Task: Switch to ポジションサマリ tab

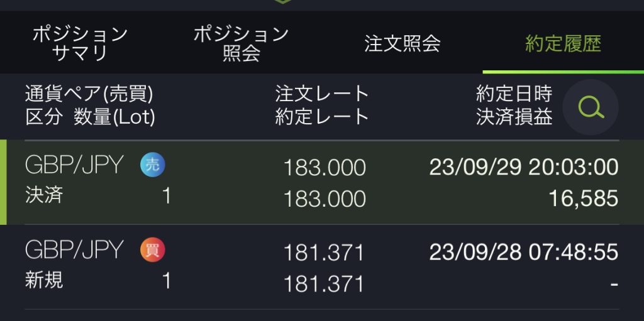Action: [x=80, y=43]
